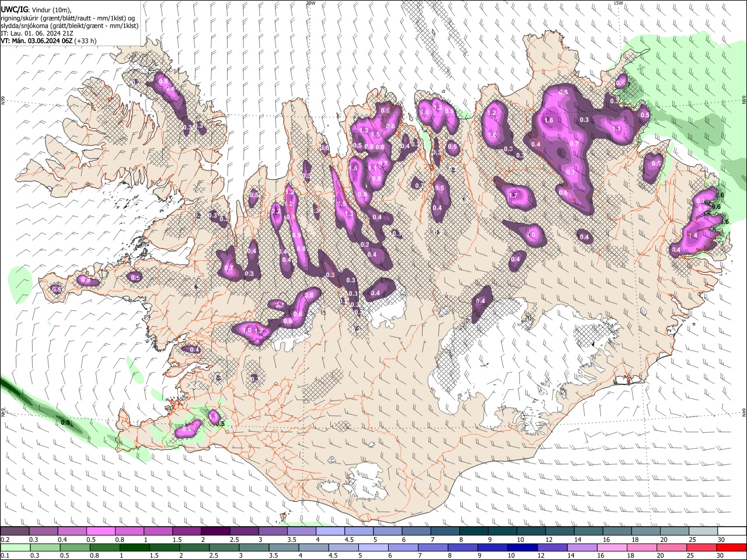Click the 2.5 grey-green swatch, lower scale
Viewport: 747px width, 560px height.
coord(224,547)
